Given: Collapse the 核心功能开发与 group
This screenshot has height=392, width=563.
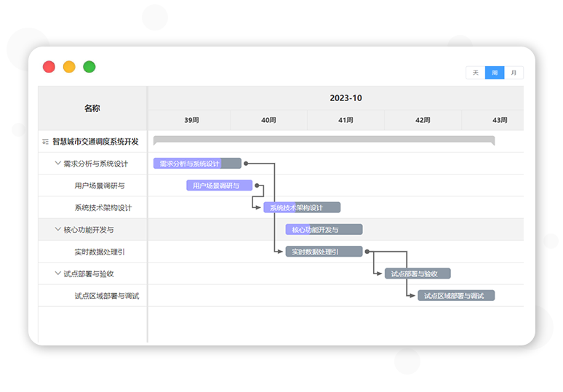Looking at the screenshot, I should (58, 230).
